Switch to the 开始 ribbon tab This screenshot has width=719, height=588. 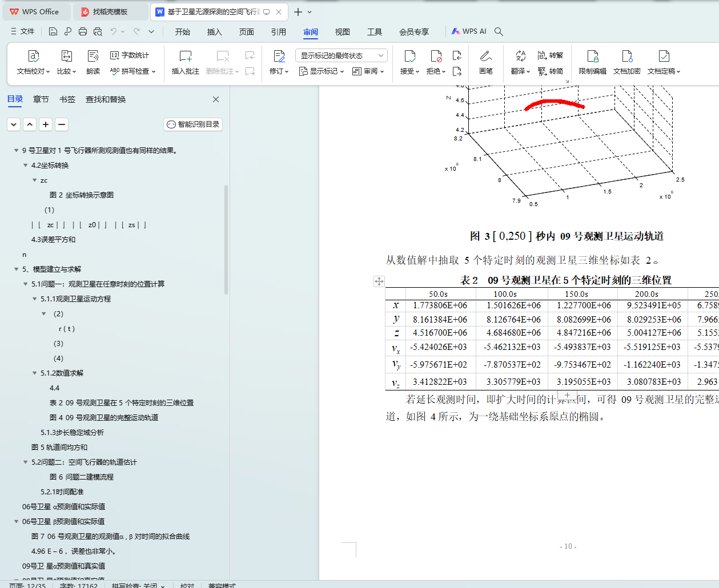183,32
